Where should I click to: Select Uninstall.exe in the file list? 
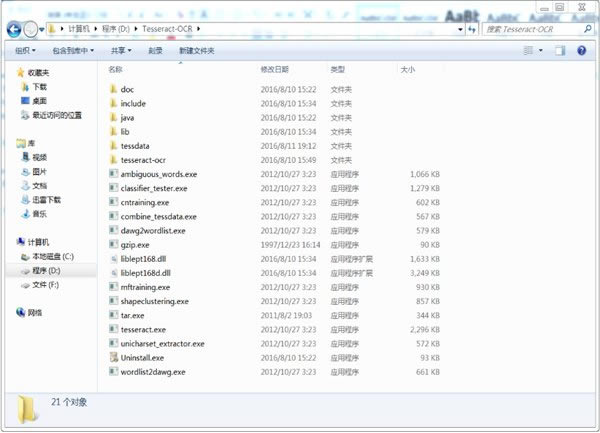click(142, 357)
